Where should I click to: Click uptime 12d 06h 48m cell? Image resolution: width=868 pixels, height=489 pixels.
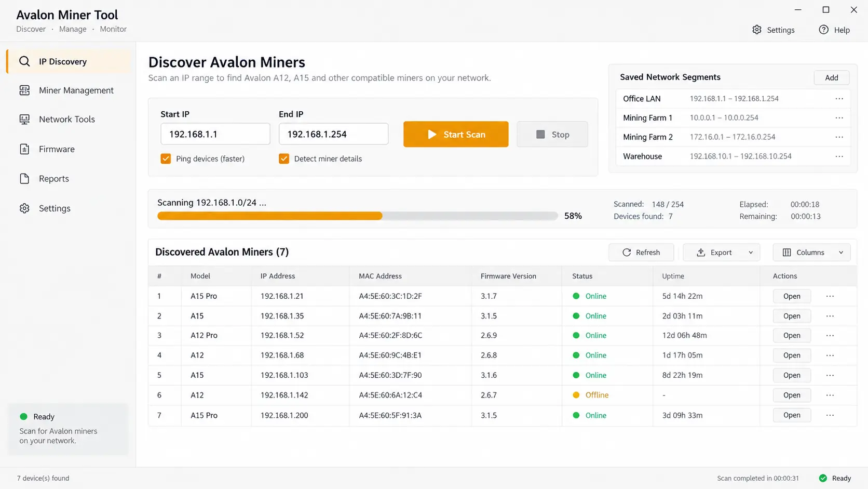684,336
